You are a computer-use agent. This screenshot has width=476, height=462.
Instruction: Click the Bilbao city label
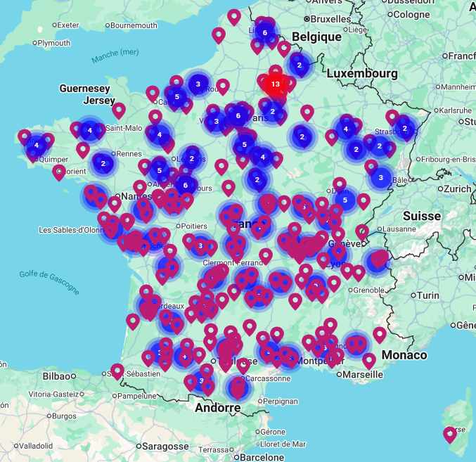pos(56,376)
